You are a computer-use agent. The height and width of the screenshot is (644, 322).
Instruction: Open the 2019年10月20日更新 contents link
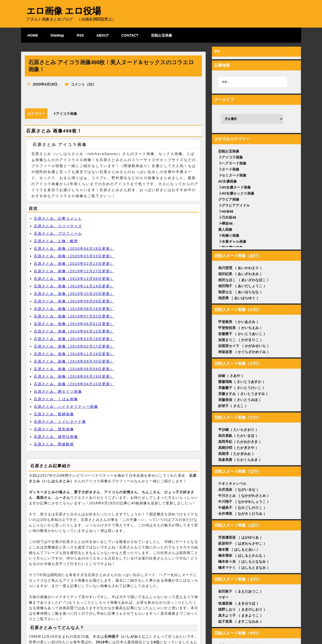[x=74, y=294]
